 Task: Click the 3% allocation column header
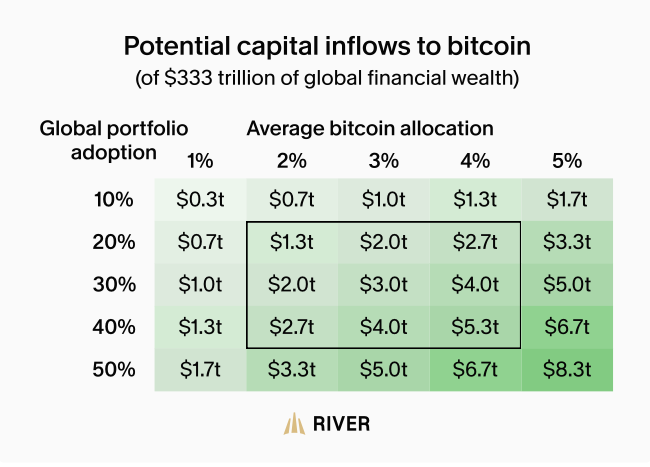tap(384, 161)
